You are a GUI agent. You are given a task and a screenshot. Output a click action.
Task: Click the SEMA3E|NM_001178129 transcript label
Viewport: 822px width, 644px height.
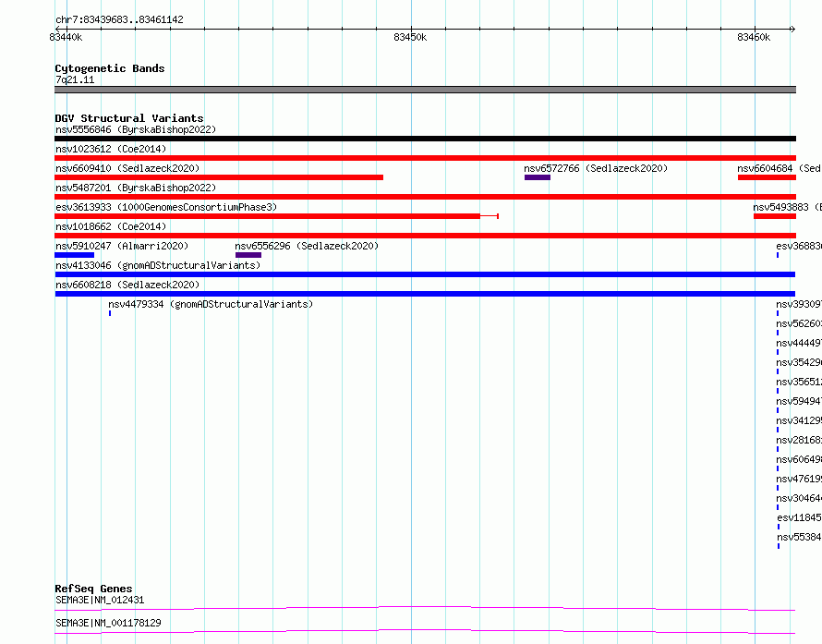pos(108,623)
